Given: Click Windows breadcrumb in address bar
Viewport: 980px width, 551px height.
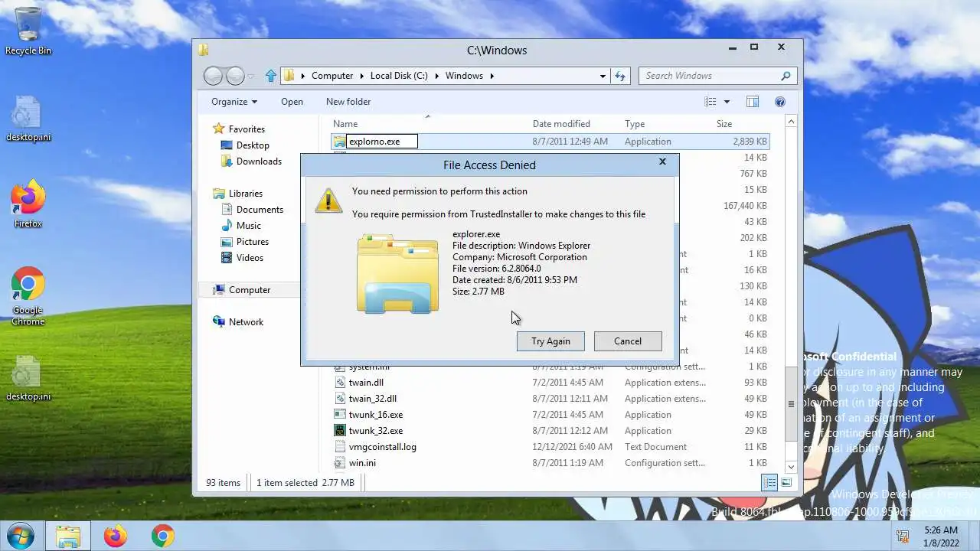Looking at the screenshot, I should tap(464, 76).
